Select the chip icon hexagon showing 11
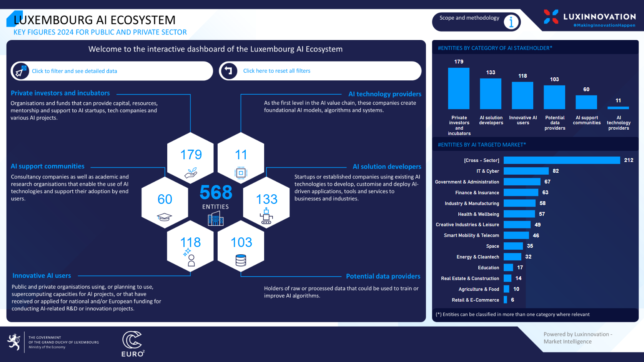644x362 pixels. click(241, 158)
